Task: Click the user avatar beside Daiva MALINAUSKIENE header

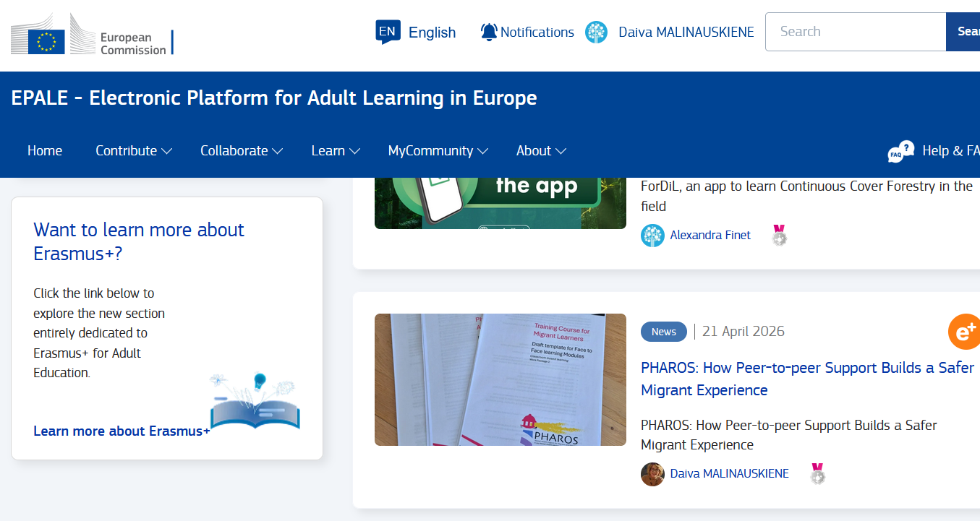Action: coord(596,32)
